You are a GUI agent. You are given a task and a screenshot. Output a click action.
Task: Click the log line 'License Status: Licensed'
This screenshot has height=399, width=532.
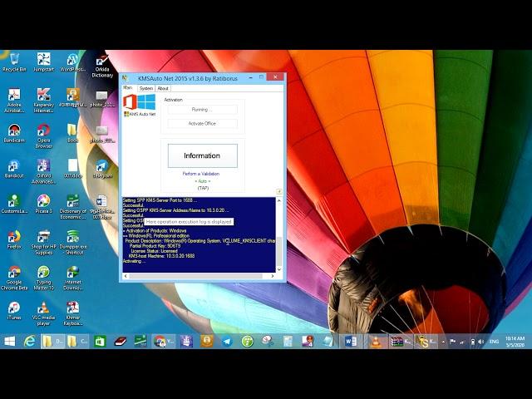[154, 251]
